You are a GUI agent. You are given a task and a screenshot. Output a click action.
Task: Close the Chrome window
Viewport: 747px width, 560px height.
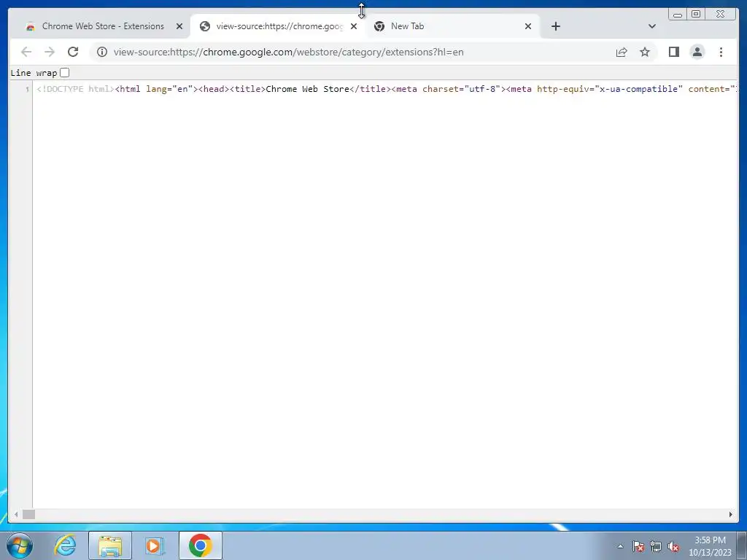click(x=720, y=15)
